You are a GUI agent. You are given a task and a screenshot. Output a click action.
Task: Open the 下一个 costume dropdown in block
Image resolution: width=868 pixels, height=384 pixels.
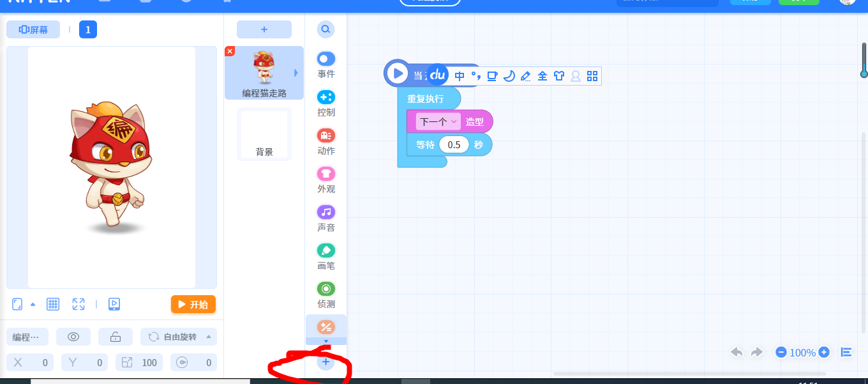438,121
